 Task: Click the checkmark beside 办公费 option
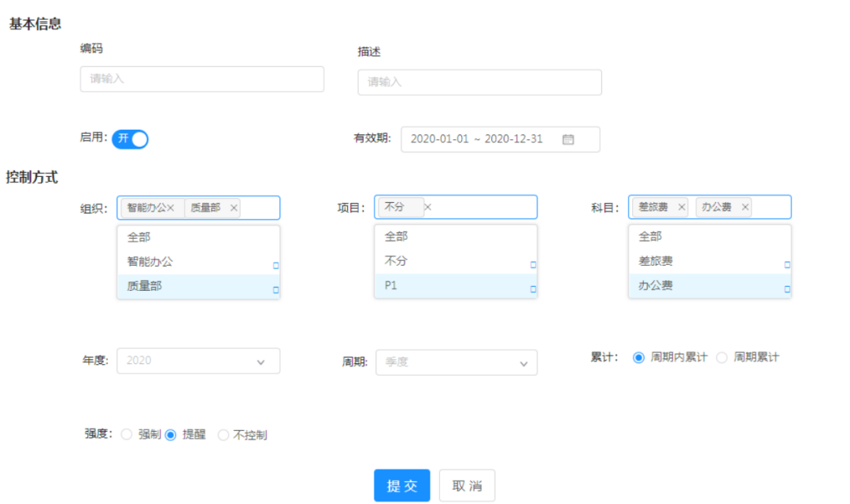click(x=787, y=289)
